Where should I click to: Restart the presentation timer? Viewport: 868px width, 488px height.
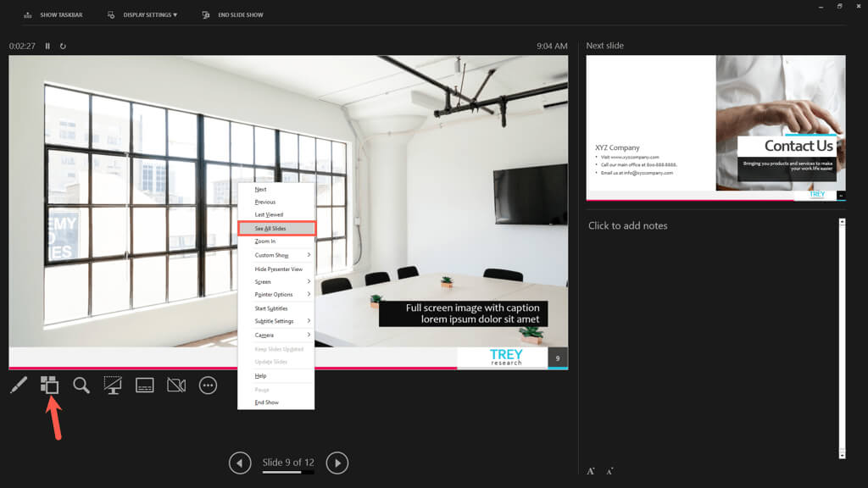pos(63,46)
